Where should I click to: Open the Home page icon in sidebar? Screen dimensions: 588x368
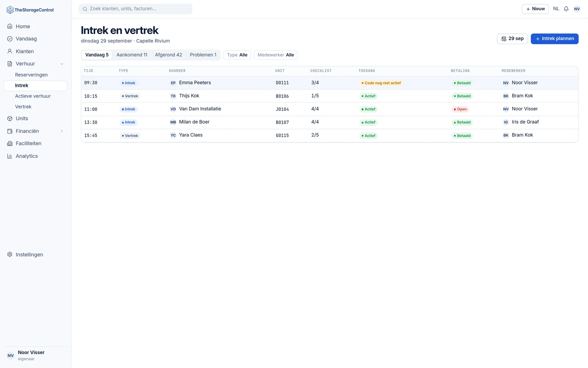(10, 26)
